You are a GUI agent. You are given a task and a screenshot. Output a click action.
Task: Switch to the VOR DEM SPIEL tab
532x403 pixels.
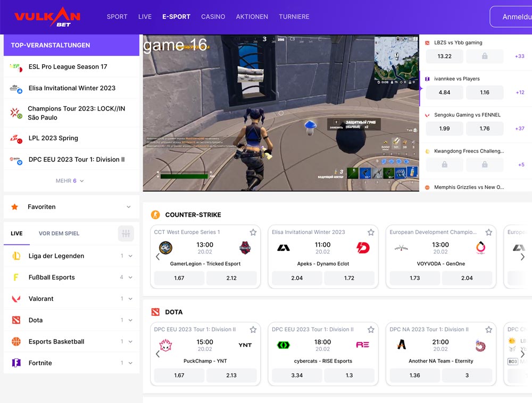click(x=59, y=233)
